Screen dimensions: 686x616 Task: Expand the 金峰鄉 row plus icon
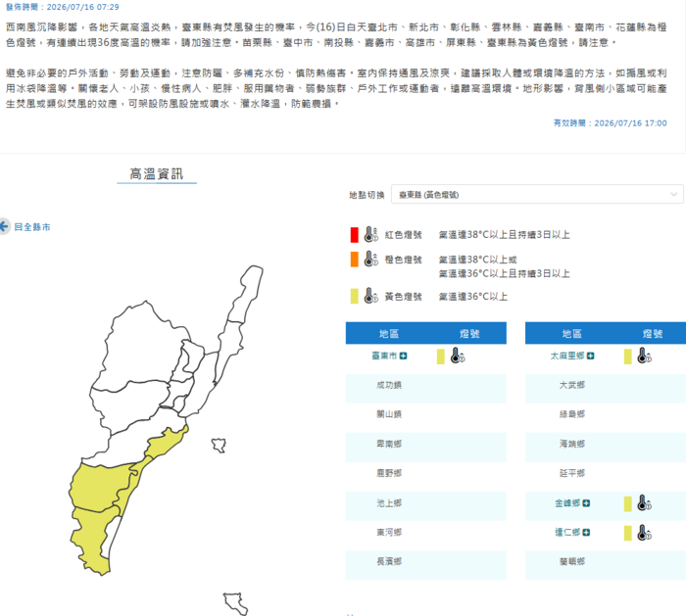[586, 503]
